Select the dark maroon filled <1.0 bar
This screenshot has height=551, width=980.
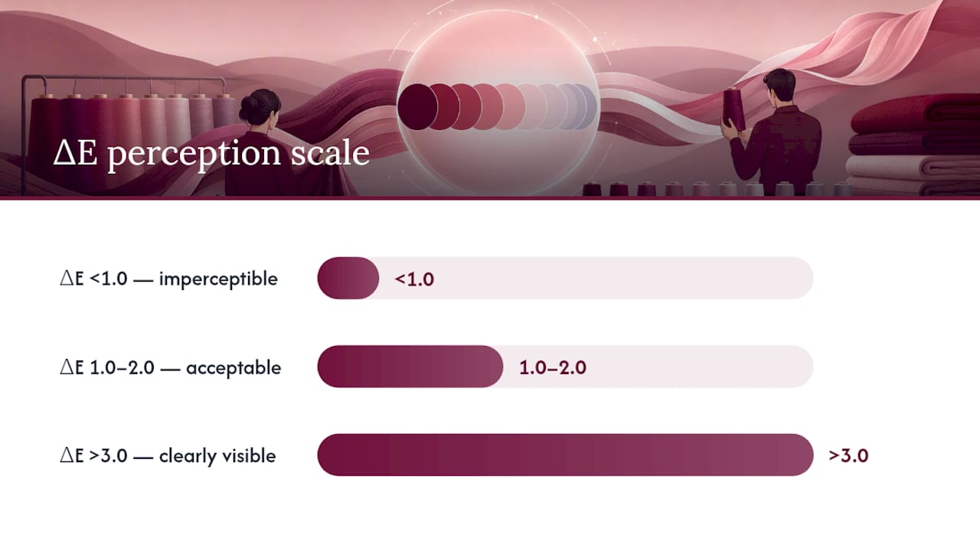pyautogui.click(x=348, y=278)
